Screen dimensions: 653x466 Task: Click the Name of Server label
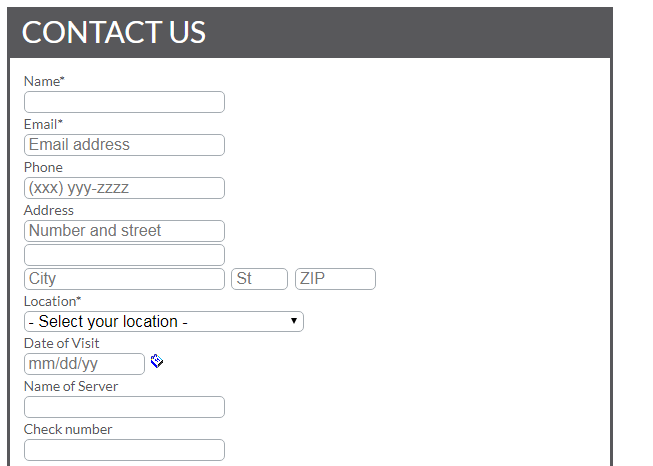point(71,386)
